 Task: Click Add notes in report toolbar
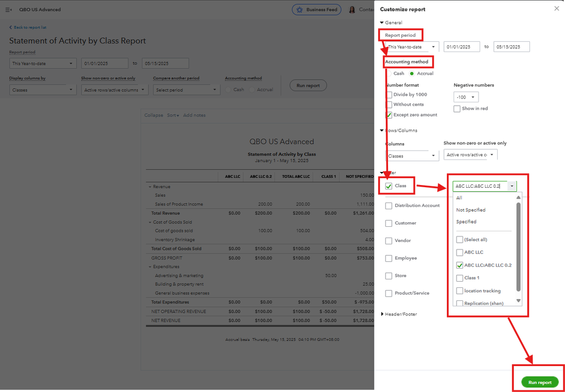(x=195, y=115)
